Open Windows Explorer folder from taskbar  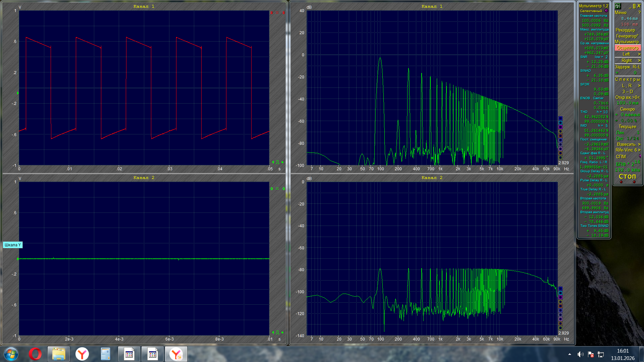[x=59, y=354]
